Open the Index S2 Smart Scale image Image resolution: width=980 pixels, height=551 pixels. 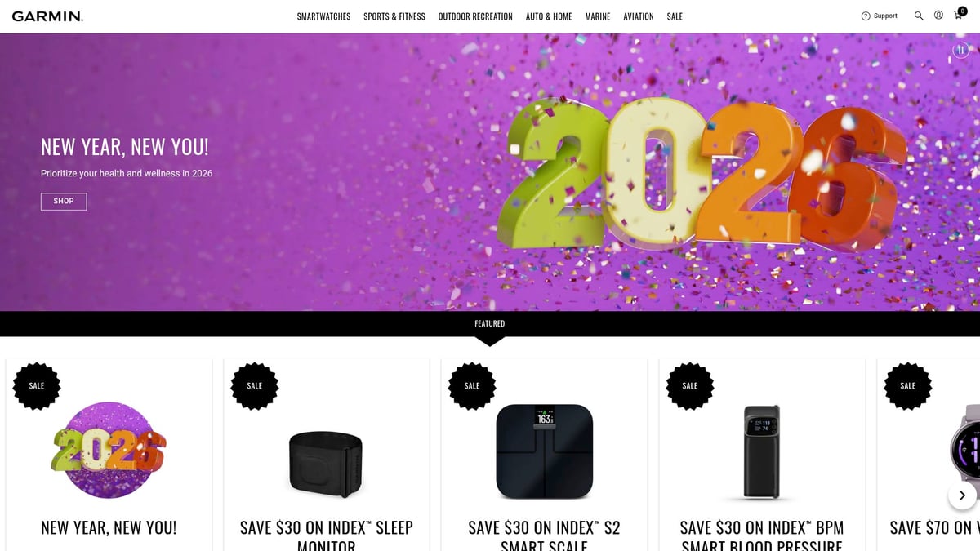pyautogui.click(x=544, y=451)
